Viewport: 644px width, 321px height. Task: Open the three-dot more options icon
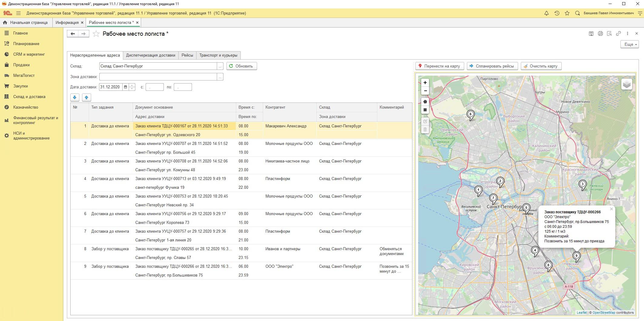(x=627, y=34)
